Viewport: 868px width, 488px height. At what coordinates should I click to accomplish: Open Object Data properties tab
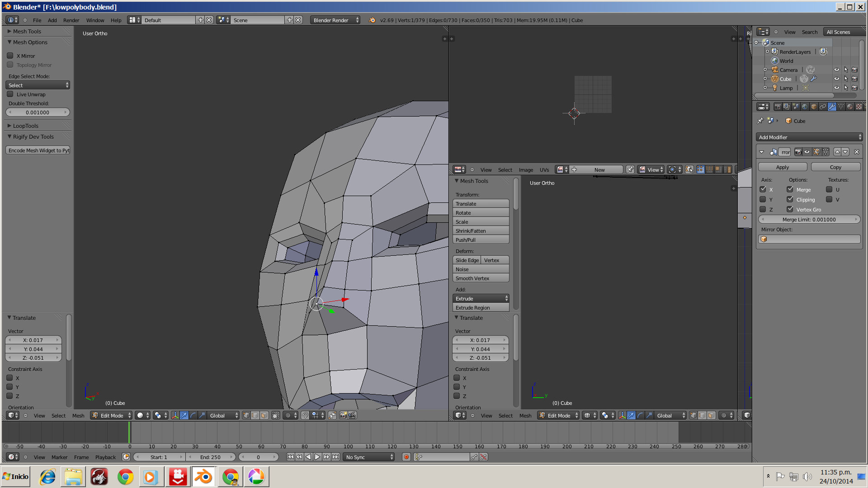840,107
